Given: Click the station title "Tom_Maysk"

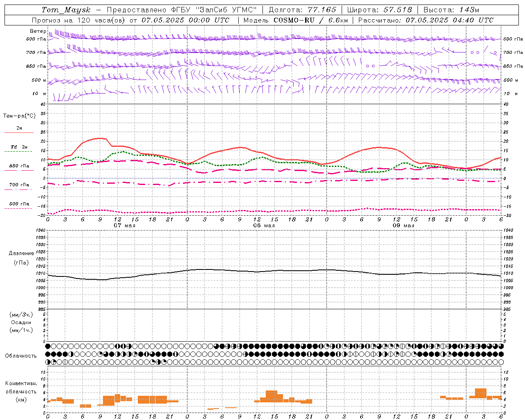Looking at the screenshot, I should [x=66, y=10].
